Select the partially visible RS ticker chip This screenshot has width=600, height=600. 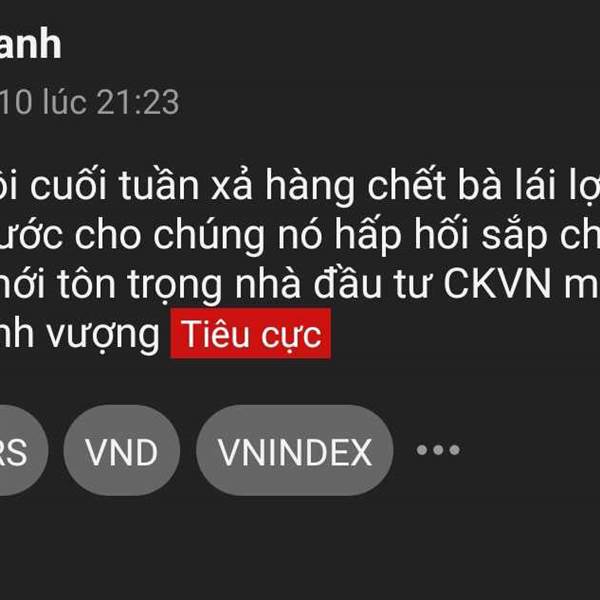pos(23,450)
